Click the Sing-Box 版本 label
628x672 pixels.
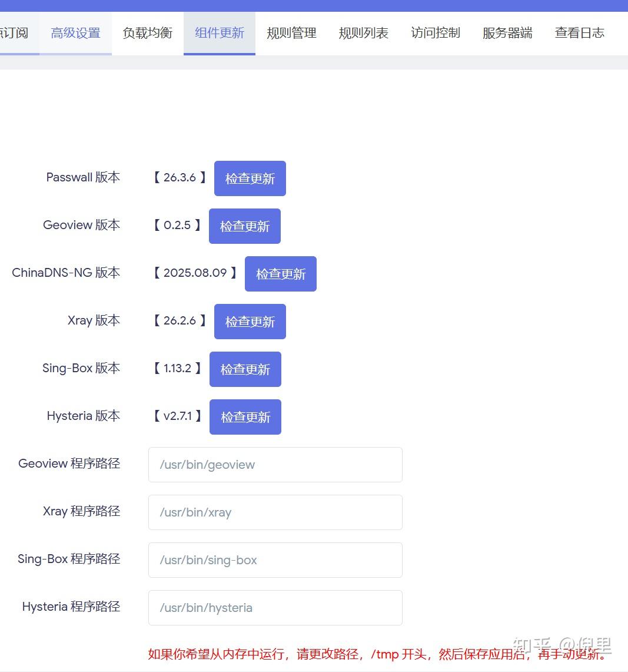[x=81, y=368]
